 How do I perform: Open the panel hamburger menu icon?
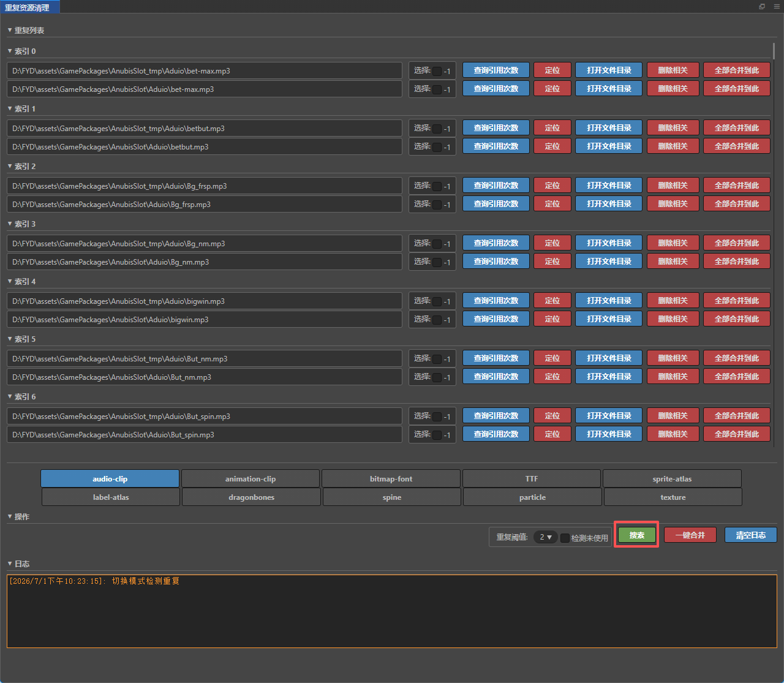click(777, 7)
